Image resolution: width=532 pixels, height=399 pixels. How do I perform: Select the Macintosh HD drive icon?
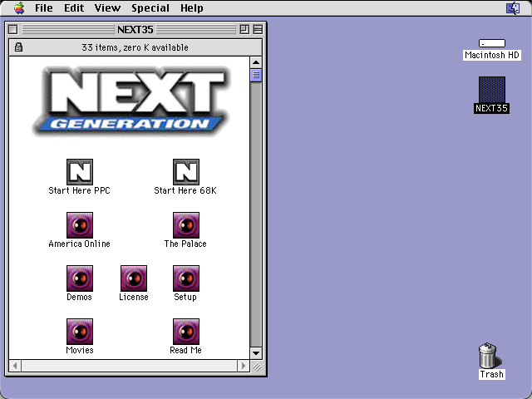click(x=492, y=43)
